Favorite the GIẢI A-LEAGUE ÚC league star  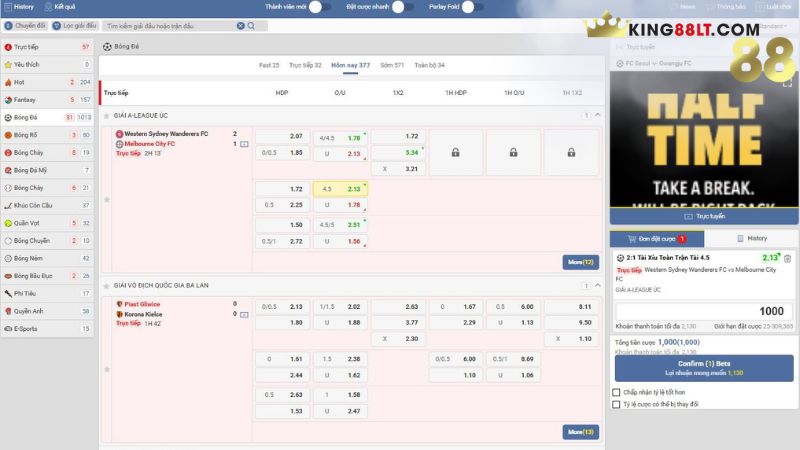(x=106, y=198)
